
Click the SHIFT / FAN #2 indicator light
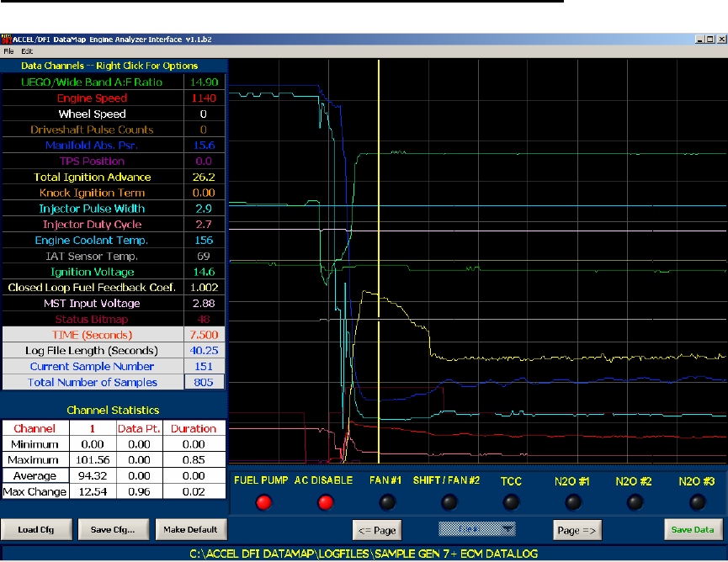pyautogui.click(x=449, y=502)
